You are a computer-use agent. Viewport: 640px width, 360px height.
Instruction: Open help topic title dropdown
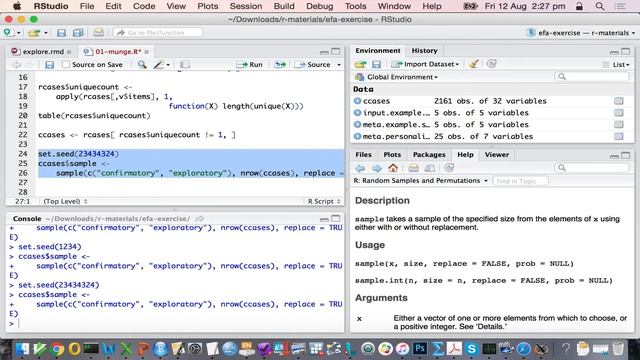421,180
